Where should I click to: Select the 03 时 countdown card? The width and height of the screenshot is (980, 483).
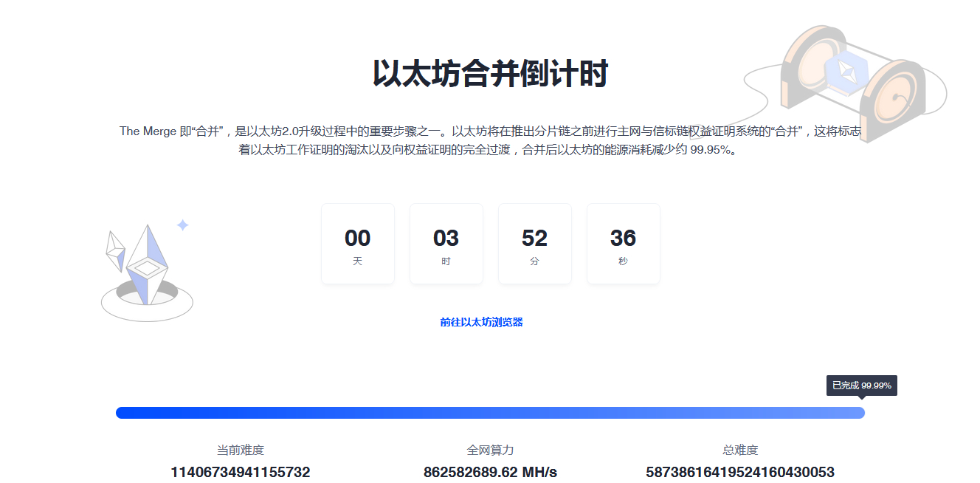coord(446,244)
